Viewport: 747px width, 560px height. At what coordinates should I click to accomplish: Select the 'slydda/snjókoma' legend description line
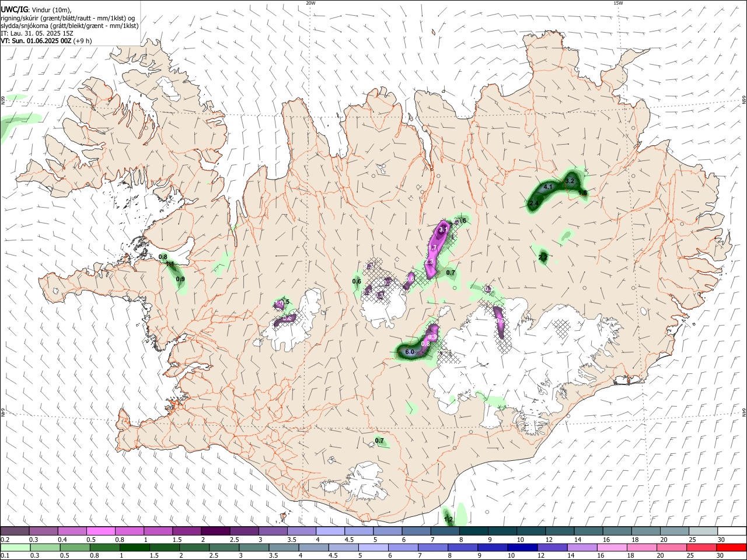point(69,26)
